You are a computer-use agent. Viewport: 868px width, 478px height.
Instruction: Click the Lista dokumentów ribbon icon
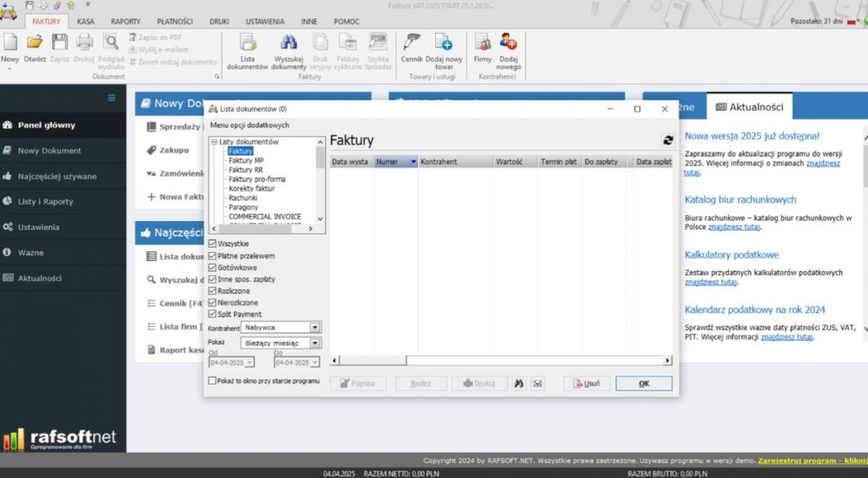pyautogui.click(x=247, y=42)
